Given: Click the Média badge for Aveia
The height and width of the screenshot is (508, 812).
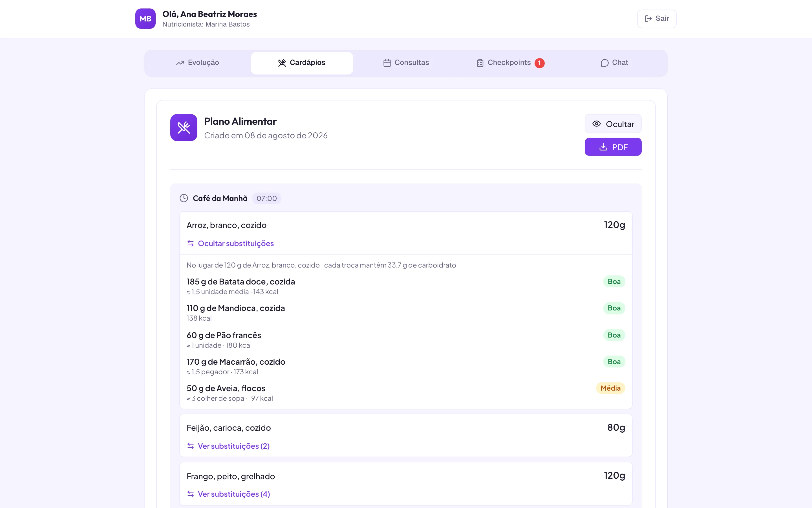Looking at the screenshot, I should pyautogui.click(x=610, y=388).
